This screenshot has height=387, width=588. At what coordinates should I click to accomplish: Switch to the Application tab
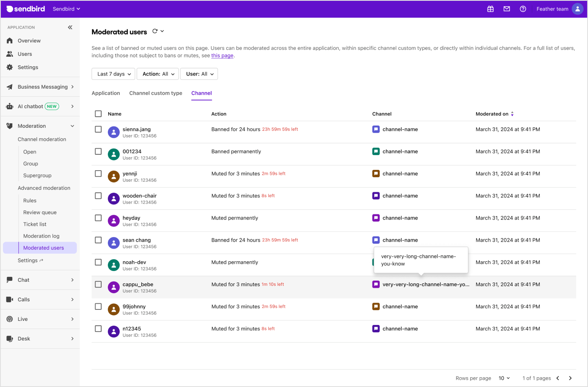point(106,93)
